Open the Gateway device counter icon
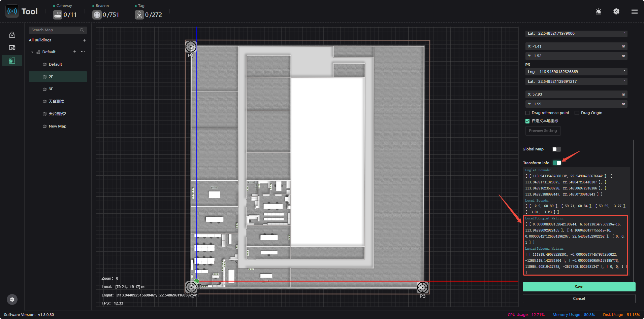This screenshot has height=319, width=644. click(58, 15)
